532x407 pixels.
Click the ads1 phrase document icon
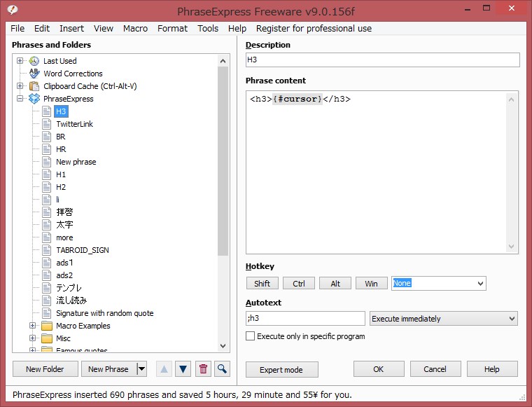[47, 263]
